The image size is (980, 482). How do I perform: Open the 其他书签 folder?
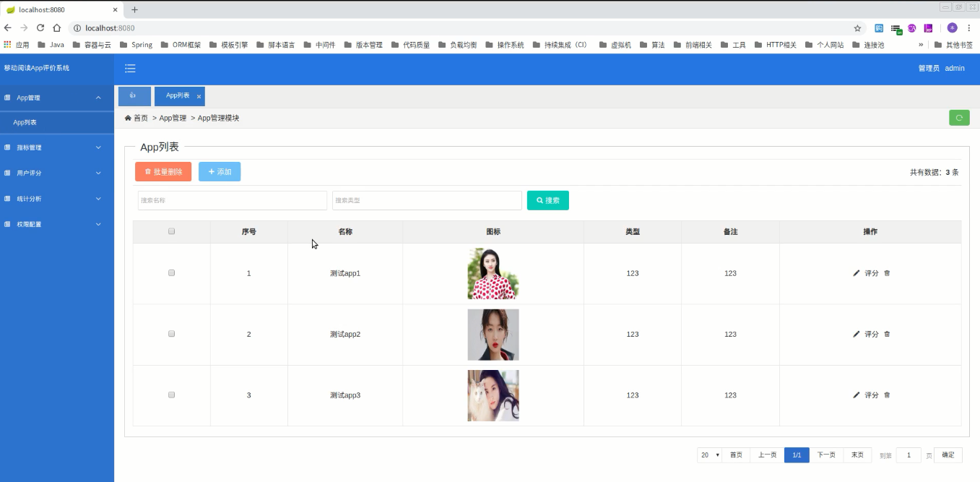coord(953,45)
